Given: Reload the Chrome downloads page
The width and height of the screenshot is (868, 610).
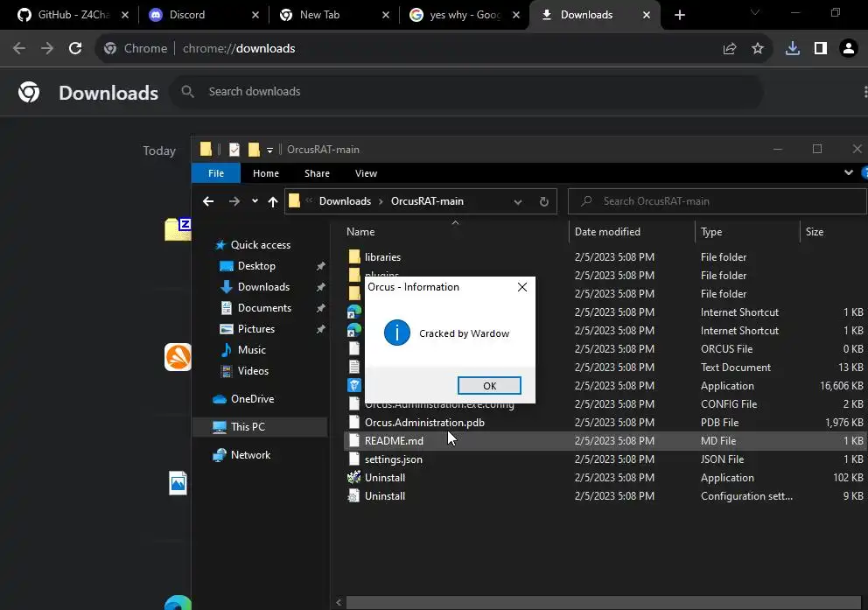Looking at the screenshot, I should [75, 49].
